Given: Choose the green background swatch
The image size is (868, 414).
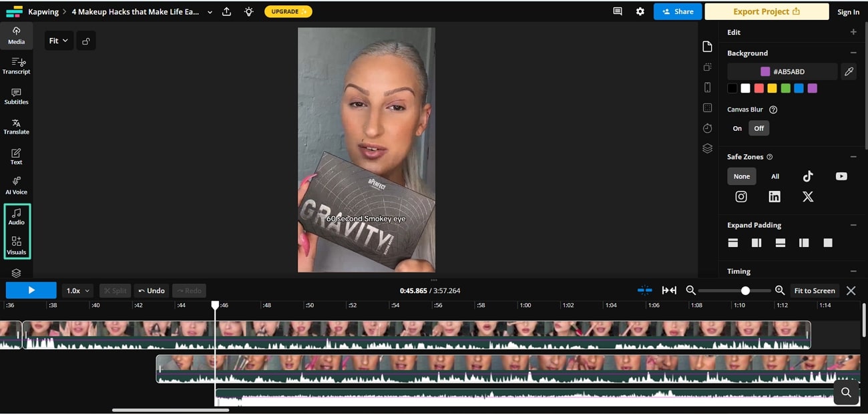Looking at the screenshot, I should pos(785,88).
